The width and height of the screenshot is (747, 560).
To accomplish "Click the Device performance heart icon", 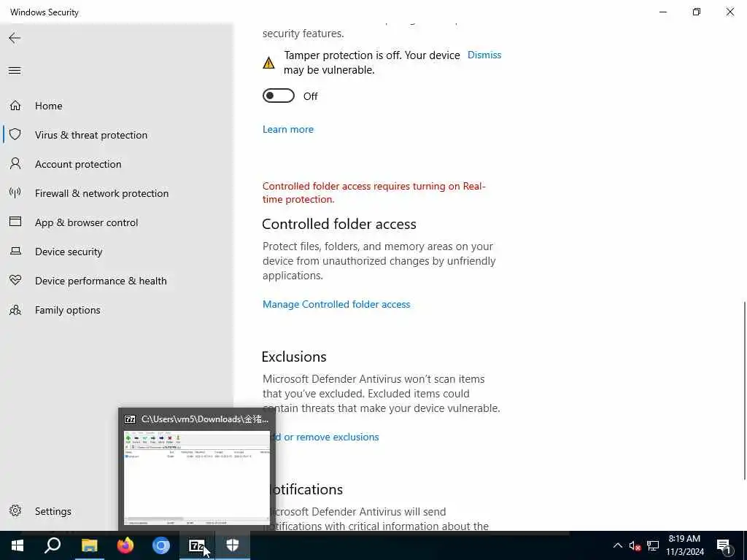I will [15, 280].
